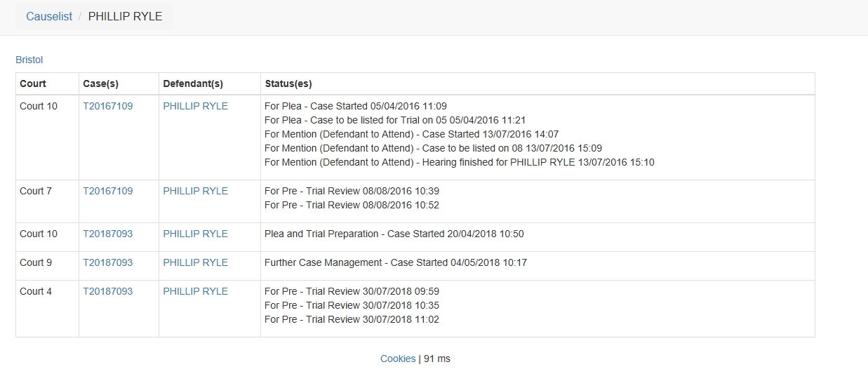Select defendant PHILLIP RYLE in Court 9 row
The image size is (868, 388).
[196, 262]
